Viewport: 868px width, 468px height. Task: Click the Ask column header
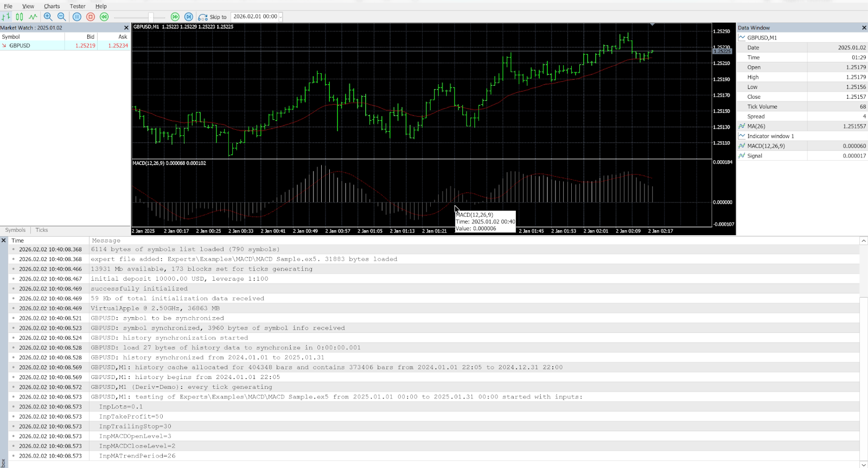(x=114, y=37)
